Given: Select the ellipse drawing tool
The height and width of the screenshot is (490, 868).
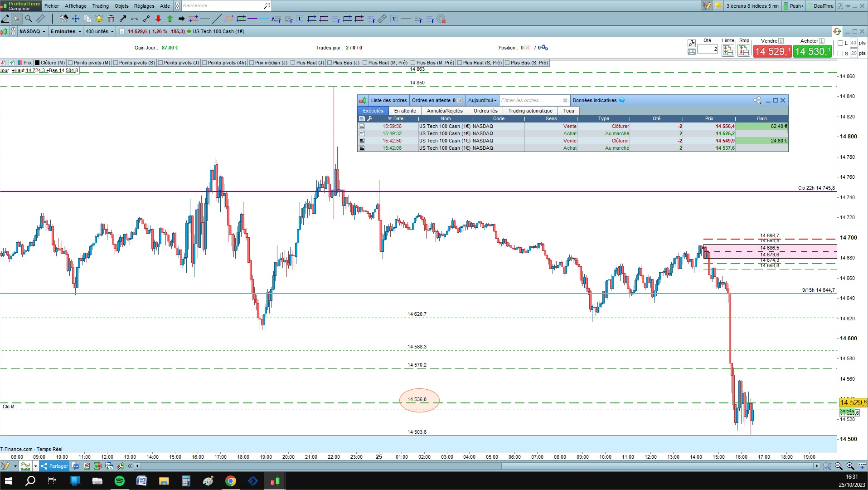Looking at the screenshot, I should point(229,19).
